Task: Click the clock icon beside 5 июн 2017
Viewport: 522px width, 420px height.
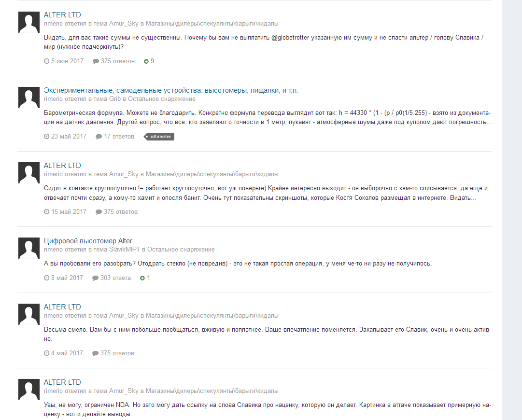Action: pyautogui.click(x=47, y=61)
